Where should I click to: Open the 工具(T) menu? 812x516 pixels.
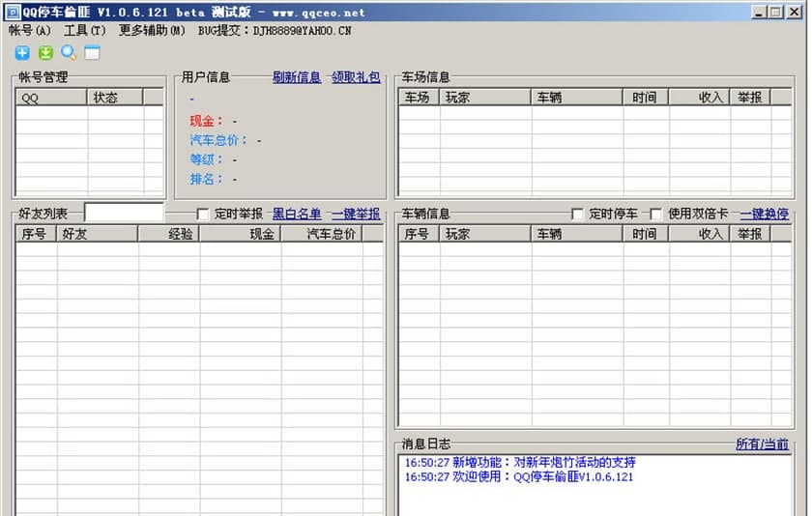[x=85, y=30]
